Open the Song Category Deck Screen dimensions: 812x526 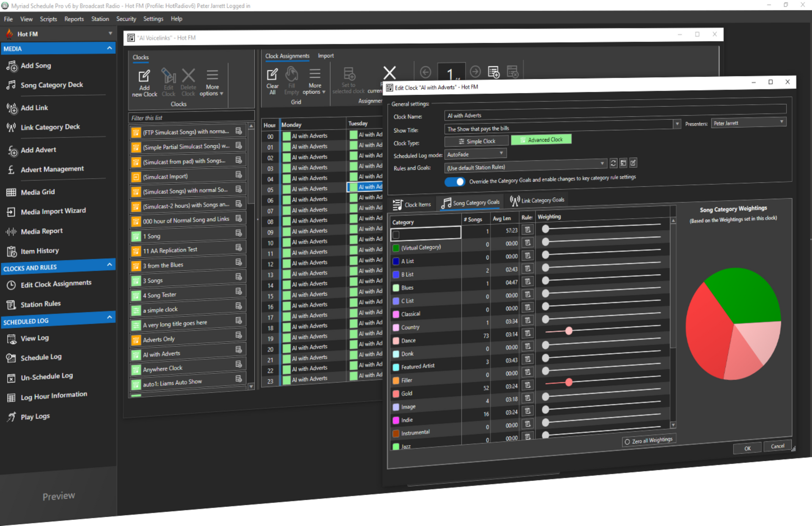pyautogui.click(x=52, y=85)
